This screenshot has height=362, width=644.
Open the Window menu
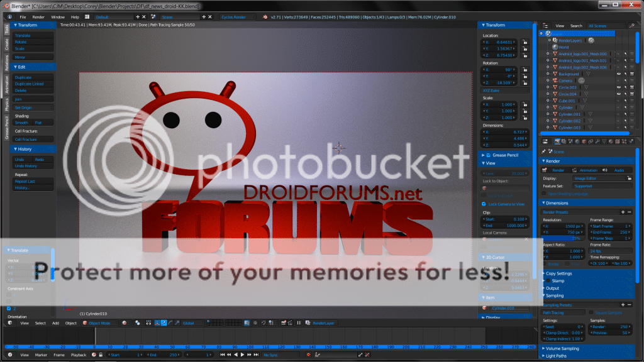(58, 17)
